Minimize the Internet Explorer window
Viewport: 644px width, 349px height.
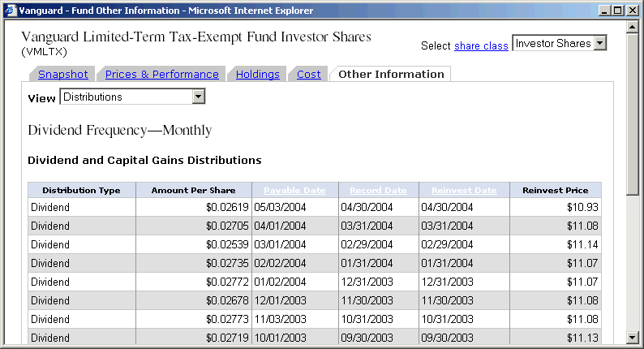[604, 11]
